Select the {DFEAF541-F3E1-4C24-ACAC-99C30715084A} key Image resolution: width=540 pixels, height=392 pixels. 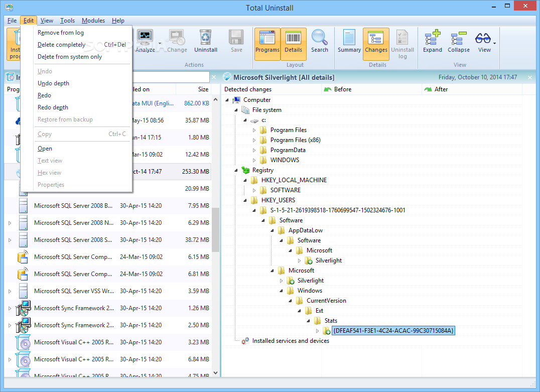pos(393,331)
